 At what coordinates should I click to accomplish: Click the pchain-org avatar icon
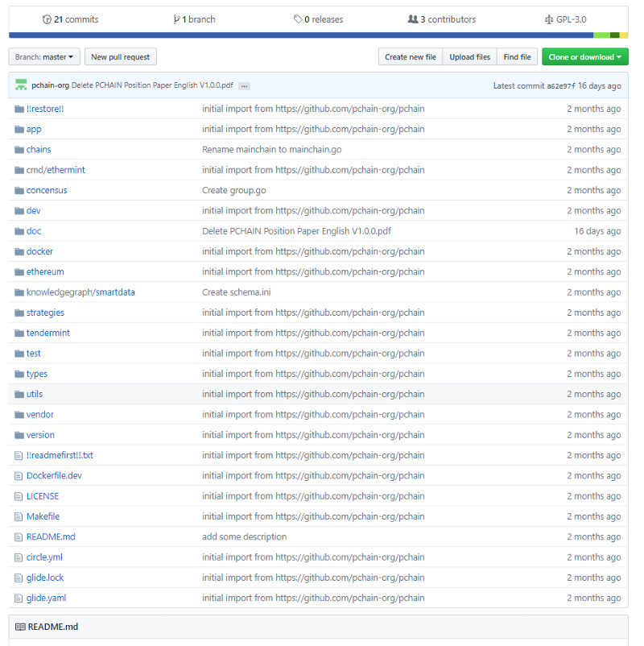pos(21,85)
